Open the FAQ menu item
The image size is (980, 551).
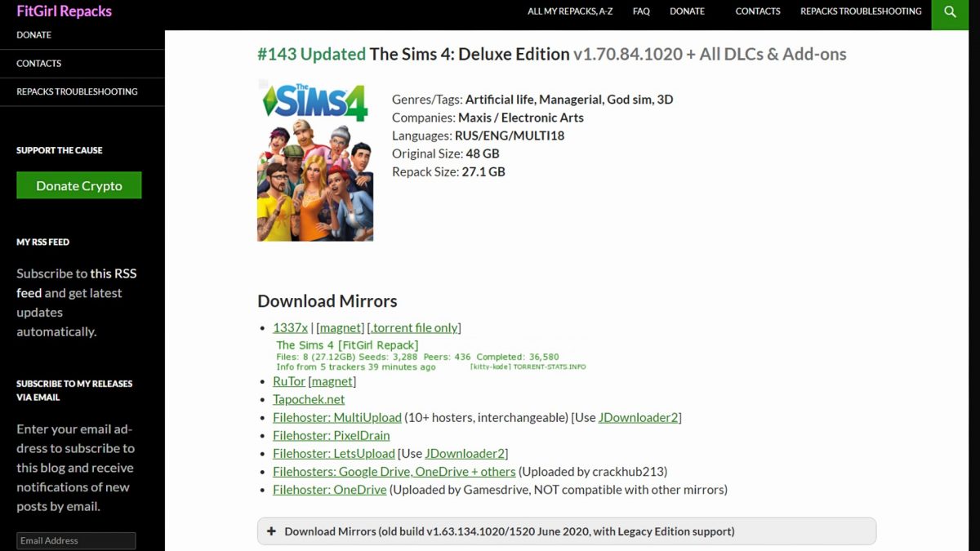(x=641, y=11)
